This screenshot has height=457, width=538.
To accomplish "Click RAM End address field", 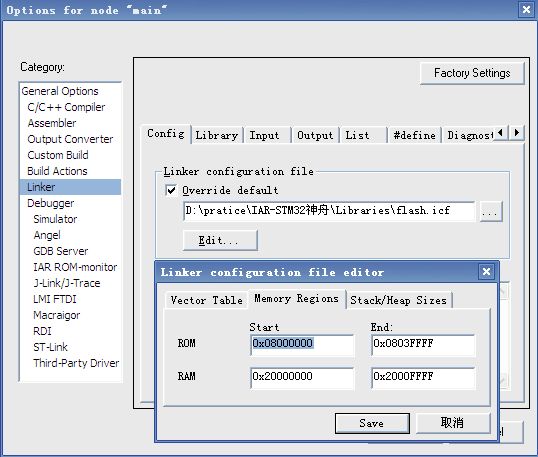I will 423,377.
